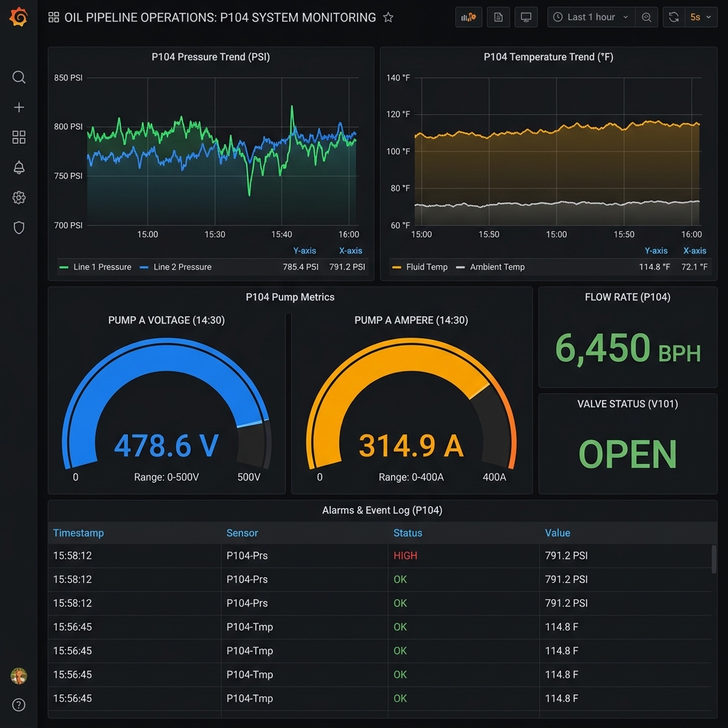The height and width of the screenshot is (728, 728).
Task: Open the Grafana search in the sidebar
Action: coord(18,77)
